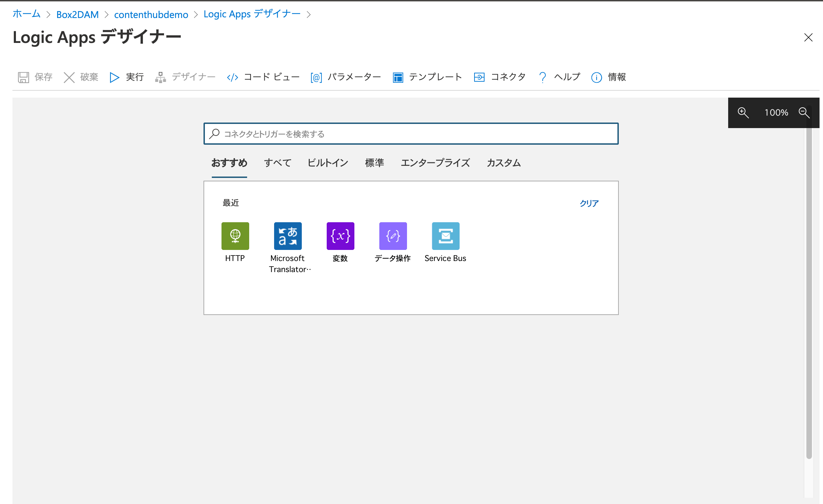Image resolution: width=823 pixels, height=504 pixels.
Task: Click the ヘルプ toolbar label
Action: (567, 77)
